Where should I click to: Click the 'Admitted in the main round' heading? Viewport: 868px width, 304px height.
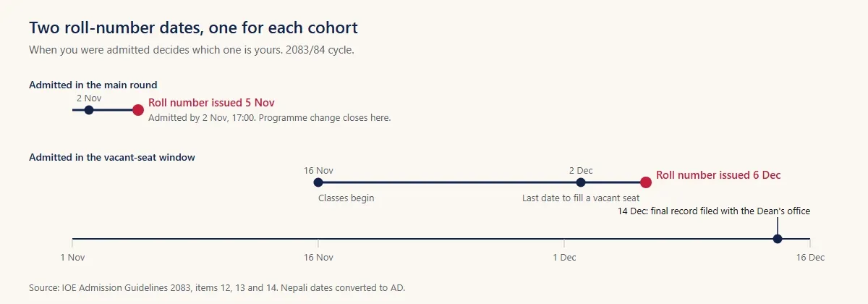tap(93, 85)
